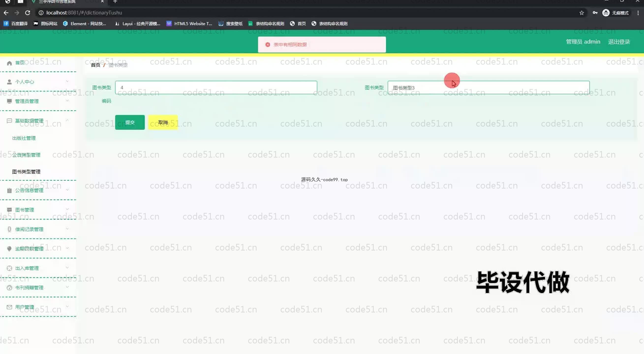Expand the 书刊捐赠管理 menu chevron
Image resolution: width=644 pixels, height=354 pixels.
(x=67, y=287)
